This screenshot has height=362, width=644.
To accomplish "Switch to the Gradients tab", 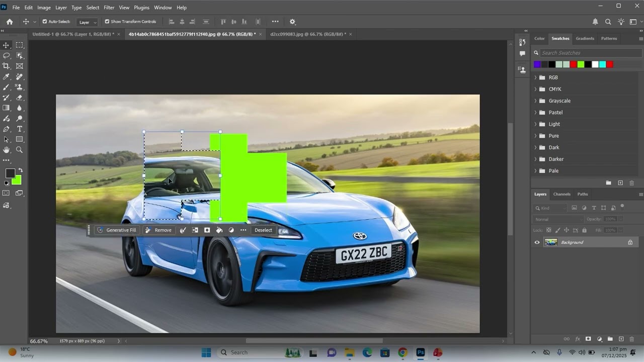I will tap(585, 38).
